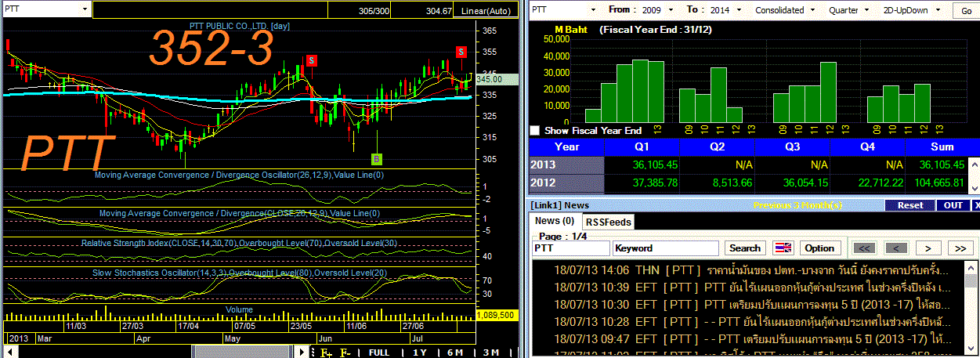Click the 104,665.81 sum value

(939, 184)
